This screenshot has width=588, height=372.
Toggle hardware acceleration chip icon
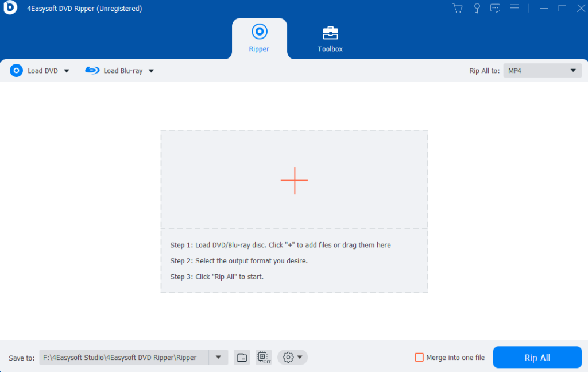264,358
